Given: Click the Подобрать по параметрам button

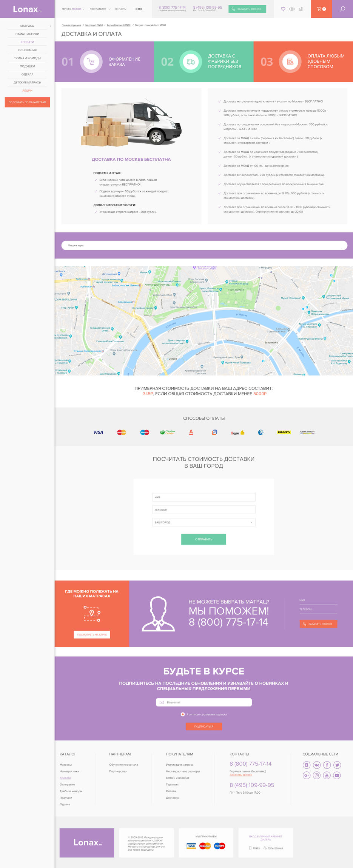Looking at the screenshot, I should (x=27, y=102).
